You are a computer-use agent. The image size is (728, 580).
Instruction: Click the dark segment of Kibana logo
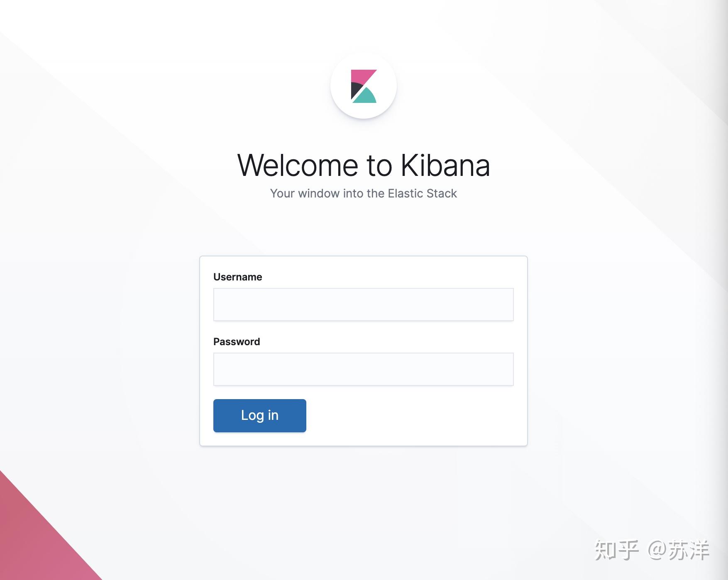point(356,90)
